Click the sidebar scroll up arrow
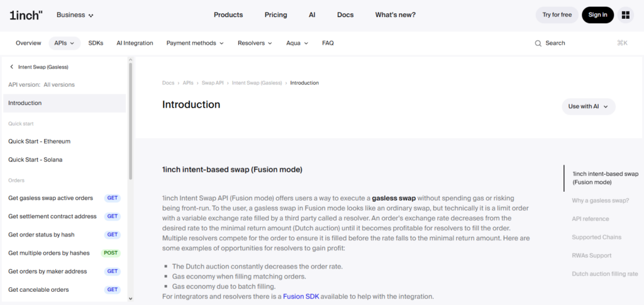644x305 pixels. click(x=131, y=60)
